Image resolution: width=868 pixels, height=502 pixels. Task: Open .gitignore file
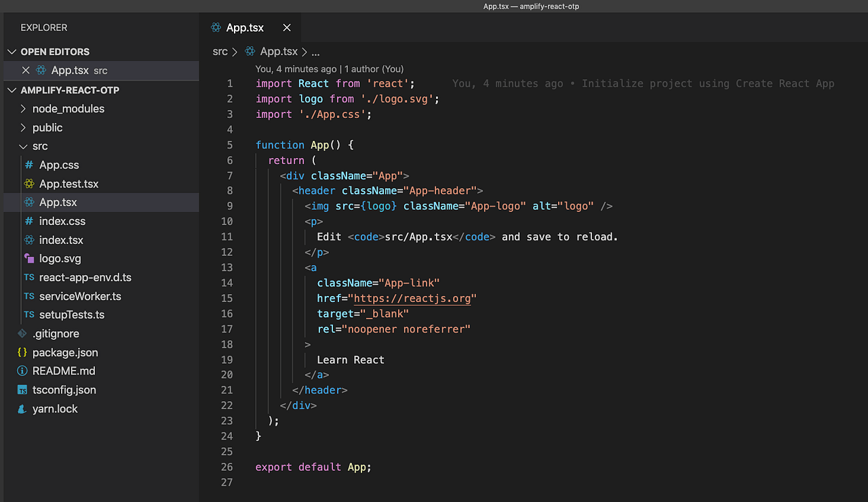[56, 333]
